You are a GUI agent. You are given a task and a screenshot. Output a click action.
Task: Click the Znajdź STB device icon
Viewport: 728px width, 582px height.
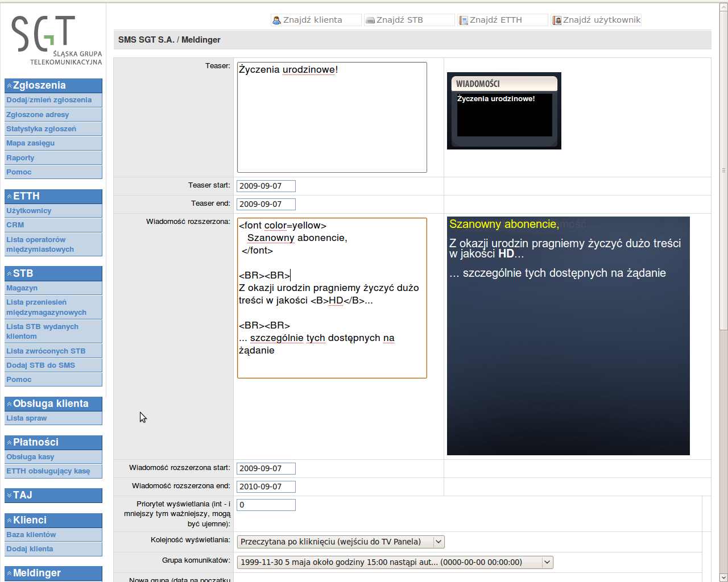pos(370,20)
